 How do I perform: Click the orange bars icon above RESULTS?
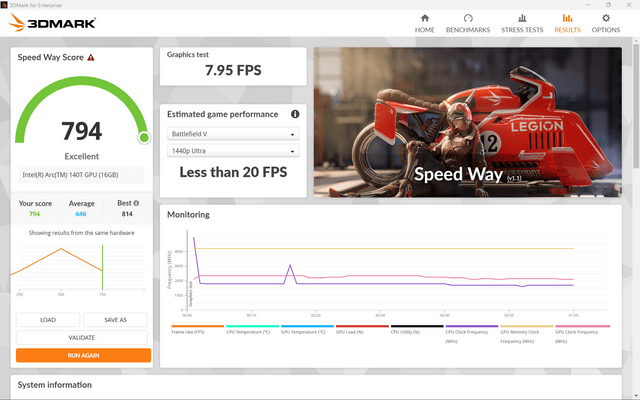point(567,18)
